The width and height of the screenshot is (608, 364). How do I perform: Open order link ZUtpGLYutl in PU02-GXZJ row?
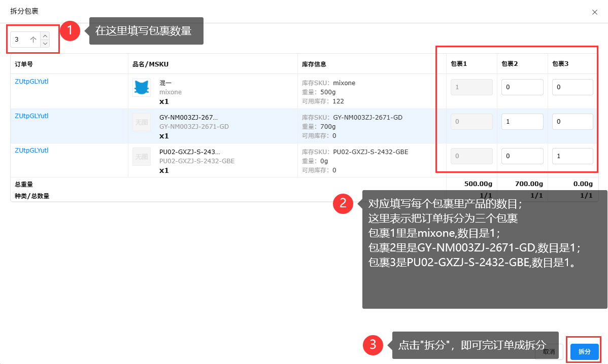pyautogui.click(x=31, y=150)
